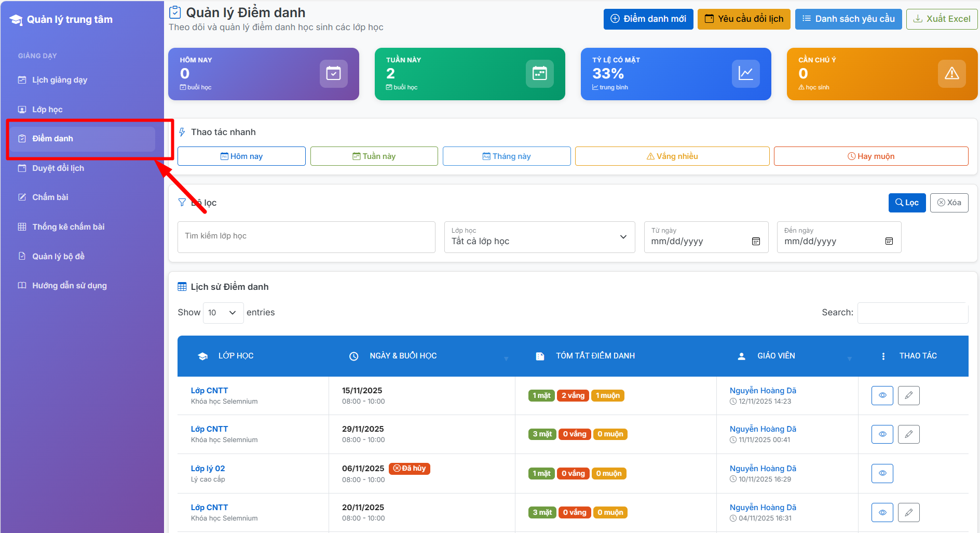980x533 pixels.
Task: Click the Điểm danh mới button
Action: (648, 19)
